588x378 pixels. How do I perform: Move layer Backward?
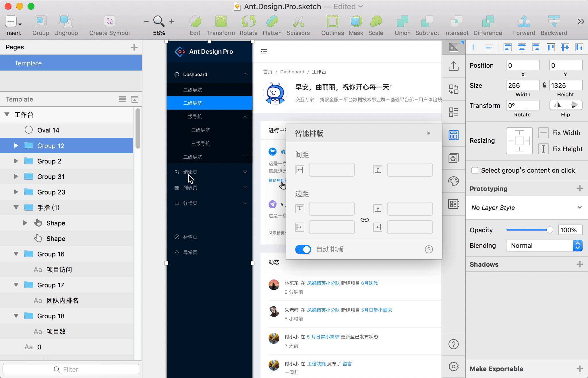tap(554, 22)
